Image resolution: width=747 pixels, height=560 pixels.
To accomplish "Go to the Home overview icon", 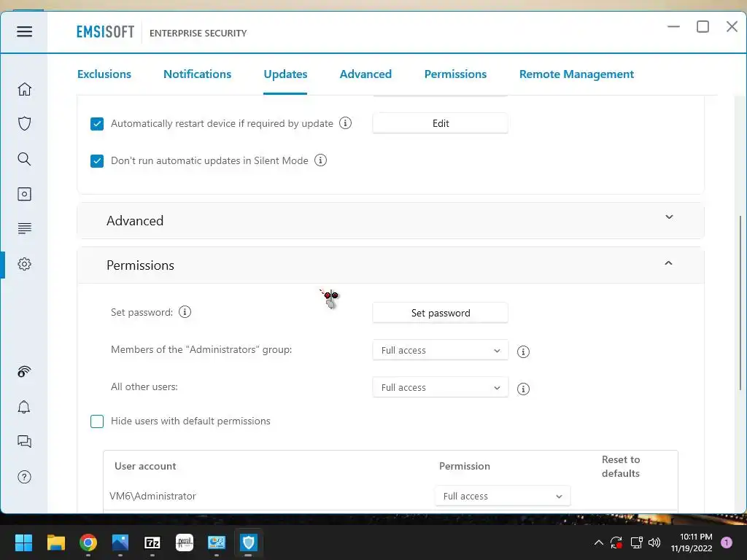I will (x=24, y=89).
